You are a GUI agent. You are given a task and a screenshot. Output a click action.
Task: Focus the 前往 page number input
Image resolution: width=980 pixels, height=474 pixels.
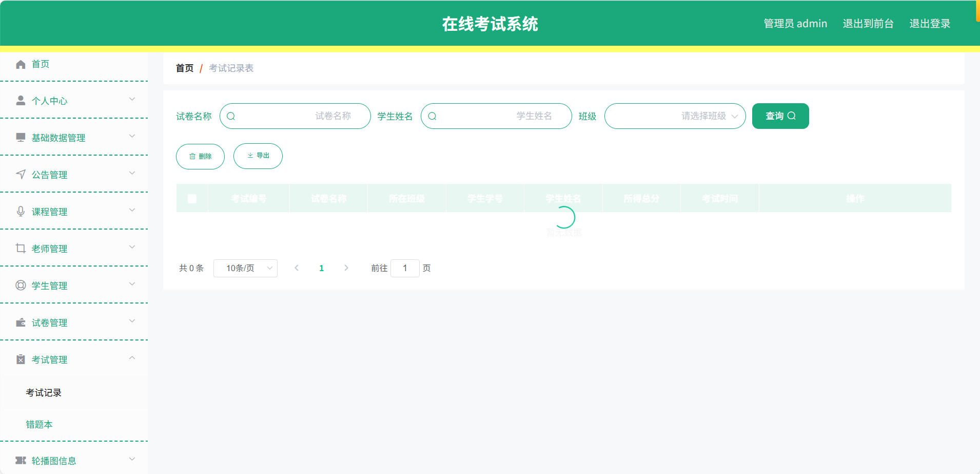click(x=405, y=268)
